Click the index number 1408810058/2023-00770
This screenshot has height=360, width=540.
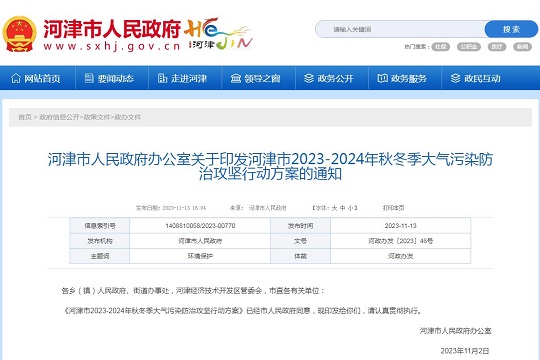coord(200,226)
